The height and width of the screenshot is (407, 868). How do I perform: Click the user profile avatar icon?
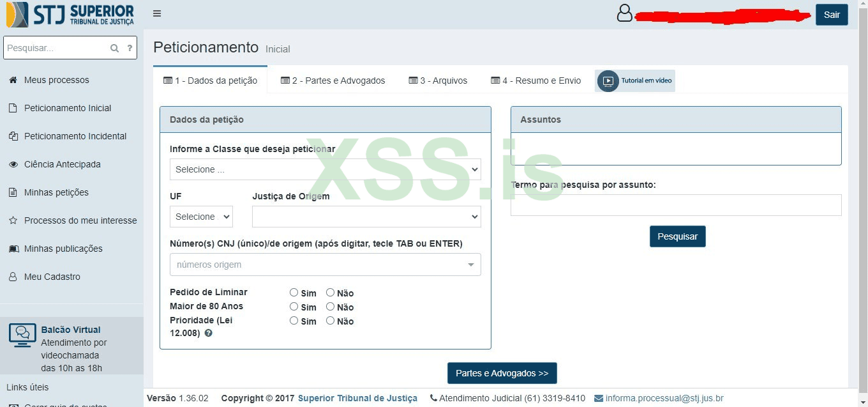(x=625, y=13)
